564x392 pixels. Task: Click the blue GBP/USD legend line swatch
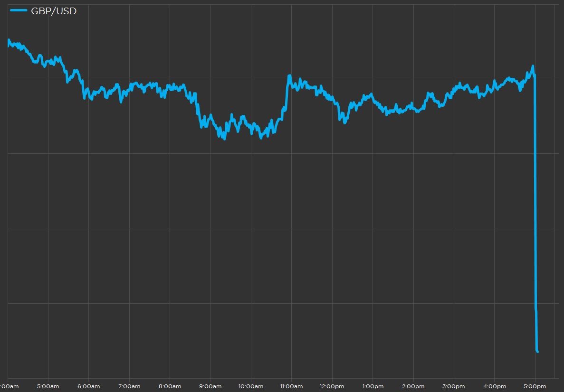coord(19,10)
